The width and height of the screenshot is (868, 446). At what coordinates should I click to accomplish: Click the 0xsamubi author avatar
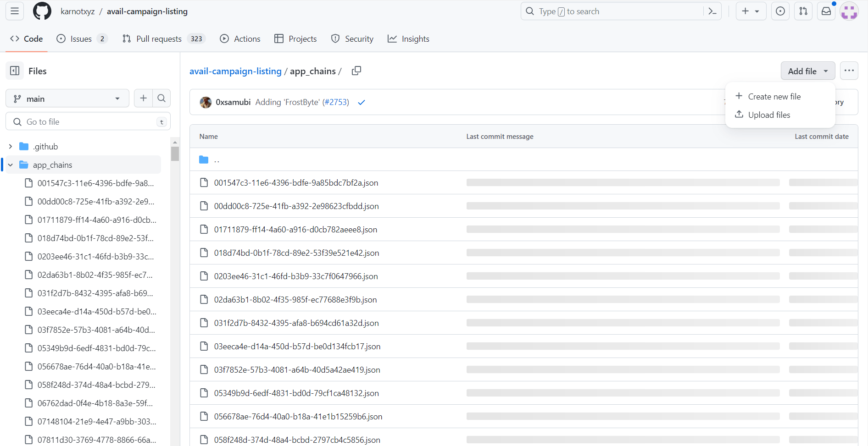pyautogui.click(x=206, y=102)
